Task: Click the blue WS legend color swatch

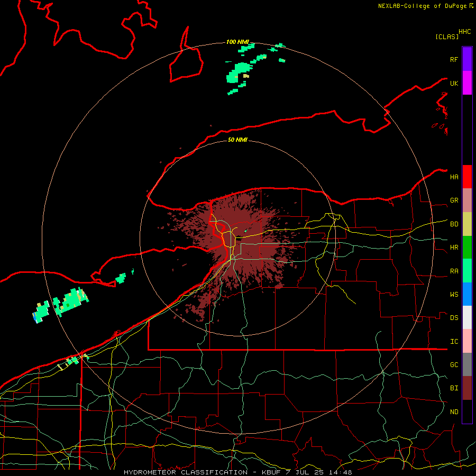Action: tap(467, 294)
